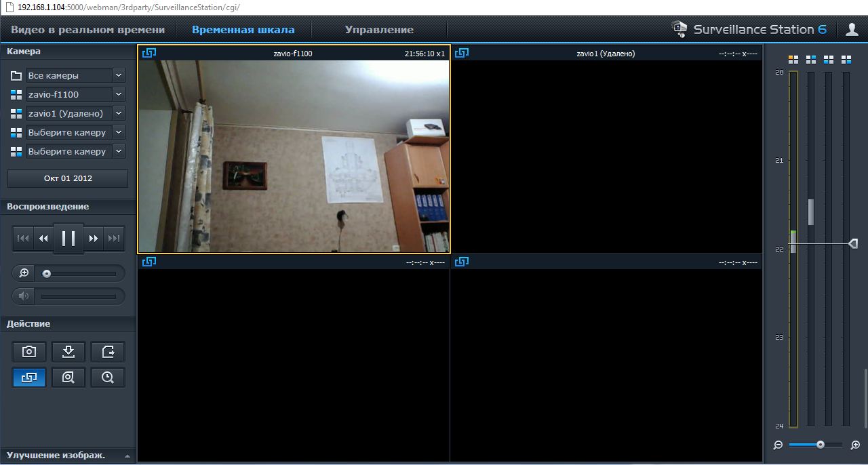
Task: Open the smart search tool
Action: pos(68,378)
